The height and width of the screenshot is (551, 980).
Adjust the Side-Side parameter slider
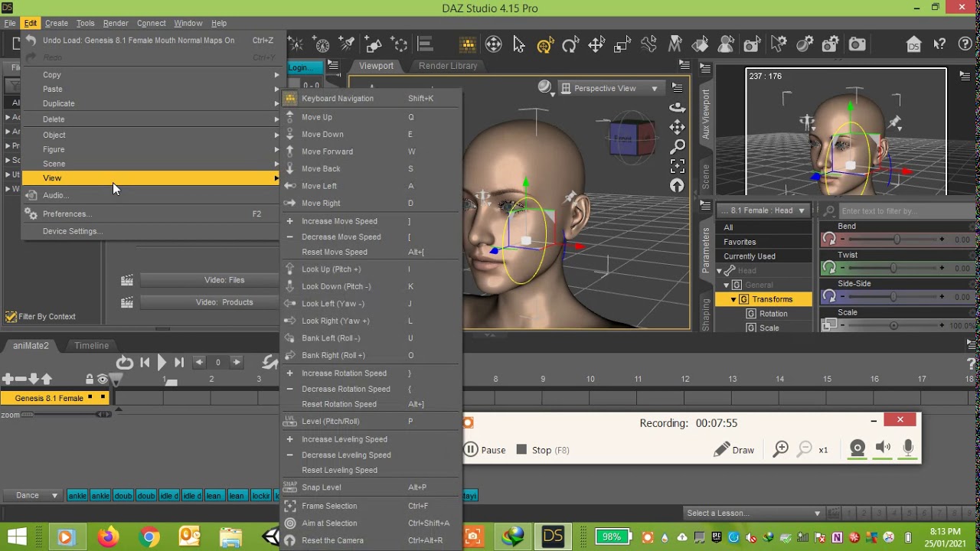click(x=892, y=296)
